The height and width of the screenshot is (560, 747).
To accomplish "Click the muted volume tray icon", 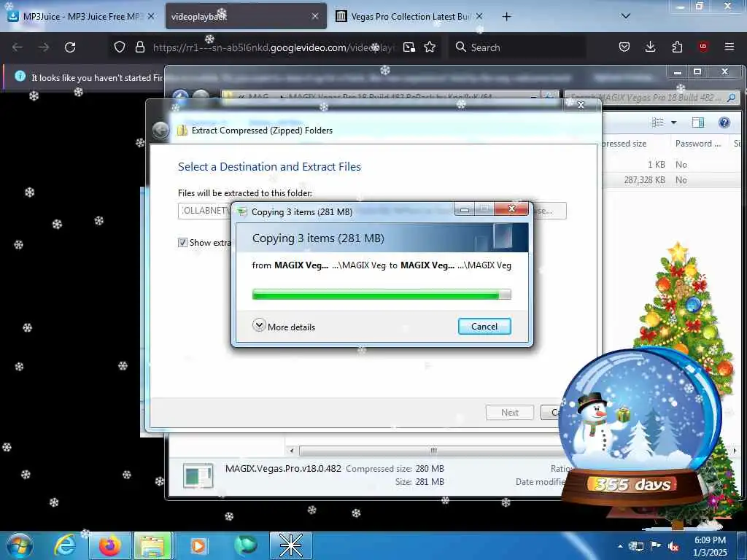I will coord(673,546).
